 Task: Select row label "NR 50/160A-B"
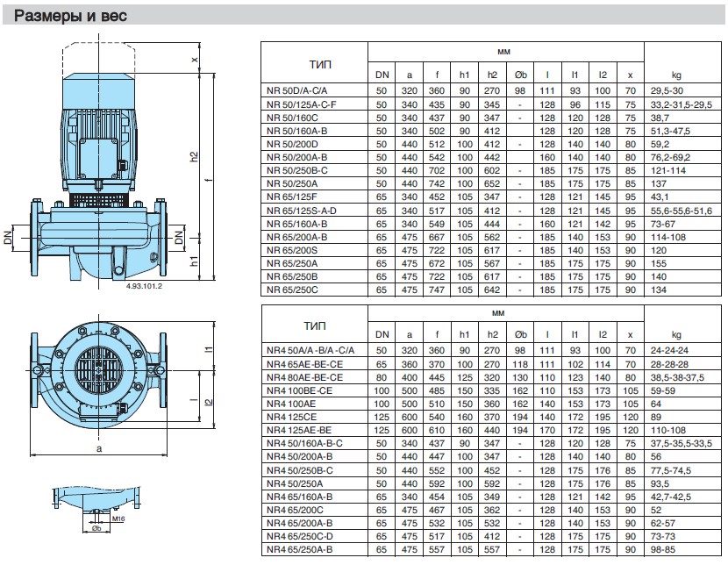(296, 131)
